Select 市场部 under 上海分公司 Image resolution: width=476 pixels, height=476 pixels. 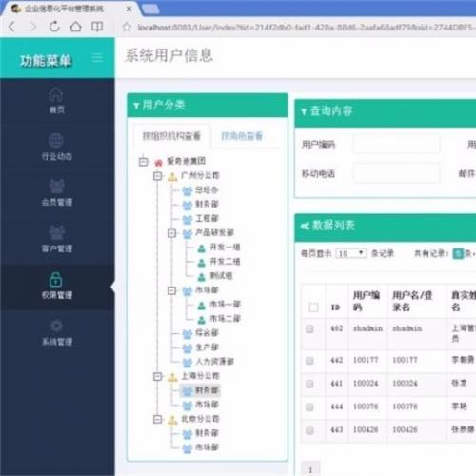click(x=207, y=405)
